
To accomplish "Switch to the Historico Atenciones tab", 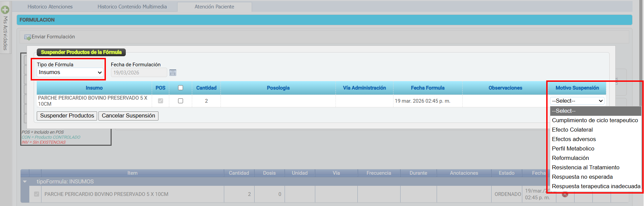I will 50,7.
